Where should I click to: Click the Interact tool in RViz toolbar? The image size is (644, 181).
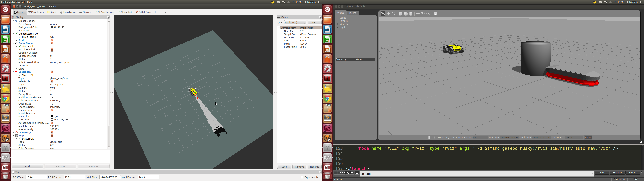click(19, 12)
